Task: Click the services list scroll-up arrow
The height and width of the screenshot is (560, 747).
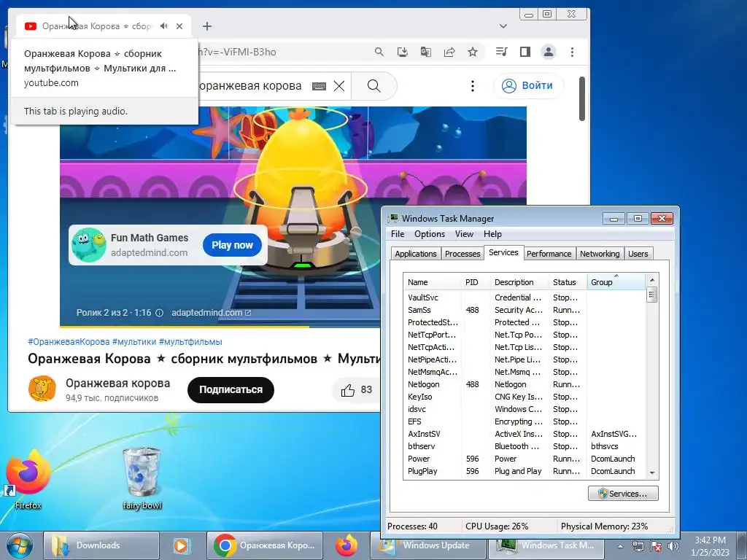Action: click(652, 280)
